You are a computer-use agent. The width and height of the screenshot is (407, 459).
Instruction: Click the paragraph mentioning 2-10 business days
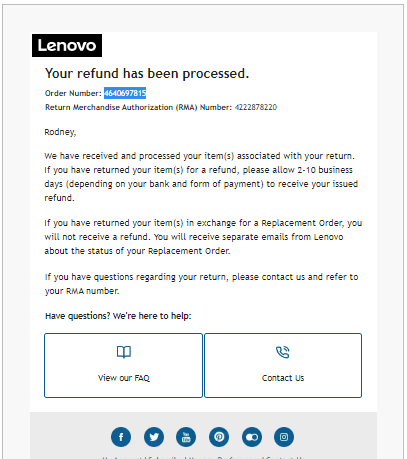pyautogui.click(x=201, y=177)
